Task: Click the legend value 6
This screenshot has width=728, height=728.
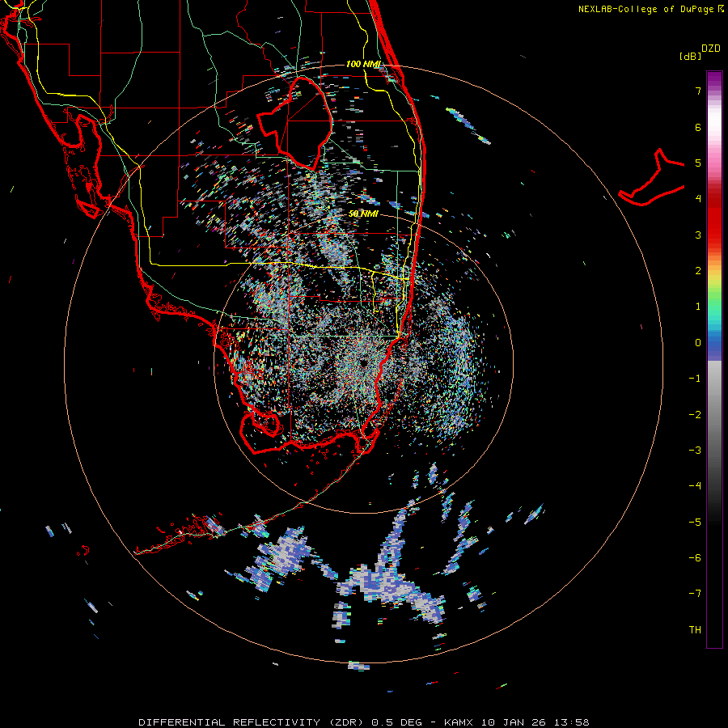Action: click(x=698, y=127)
